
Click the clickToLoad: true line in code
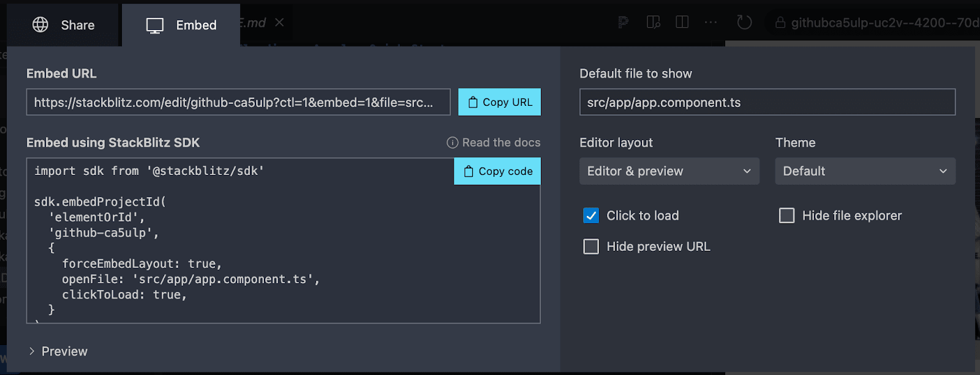point(124,294)
